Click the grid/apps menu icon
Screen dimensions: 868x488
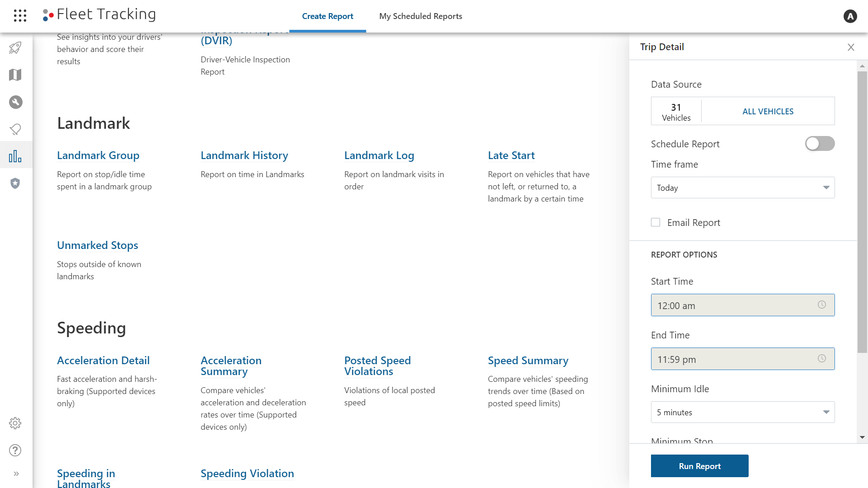(x=20, y=15)
